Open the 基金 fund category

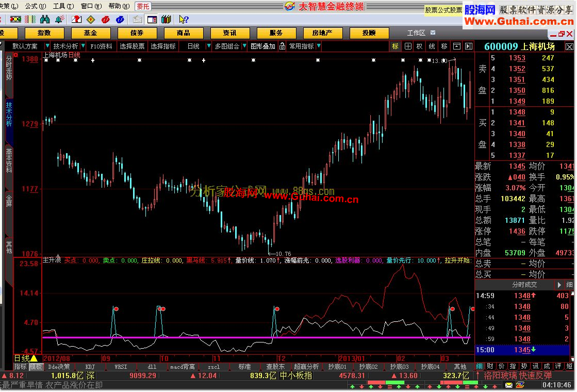click(x=91, y=33)
